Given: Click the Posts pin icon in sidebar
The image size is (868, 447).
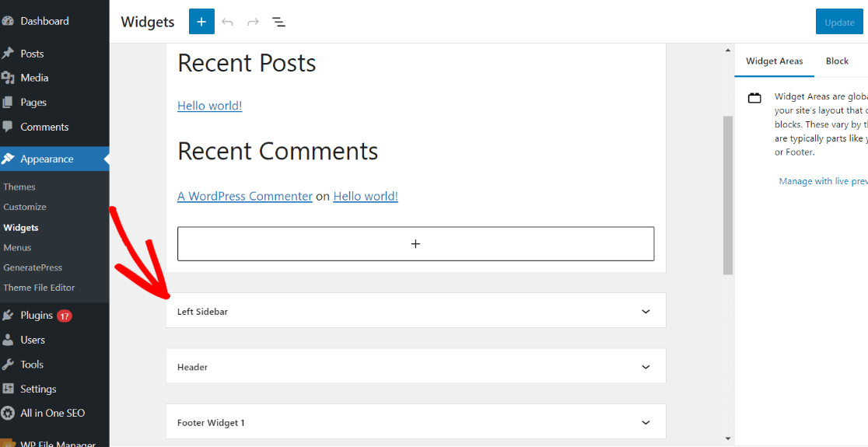Looking at the screenshot, I should 9,54.
